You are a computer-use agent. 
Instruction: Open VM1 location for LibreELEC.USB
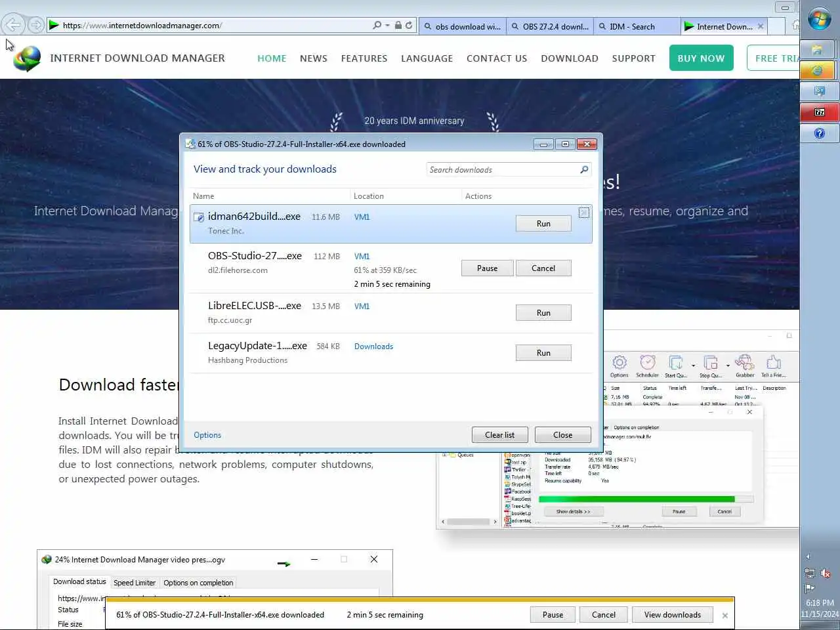(362, 306)
